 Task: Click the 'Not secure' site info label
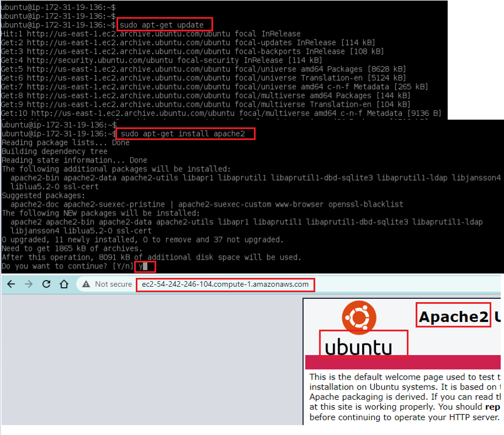tap(113, 285)
